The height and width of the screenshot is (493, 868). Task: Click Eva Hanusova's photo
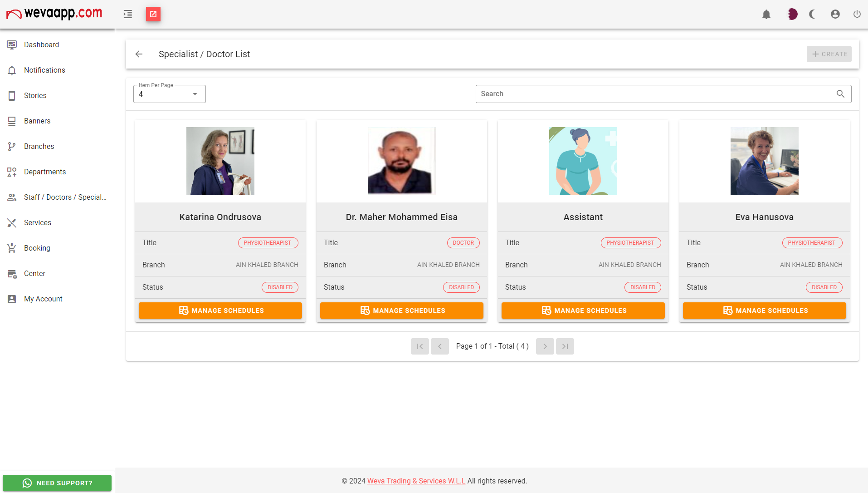765,161
